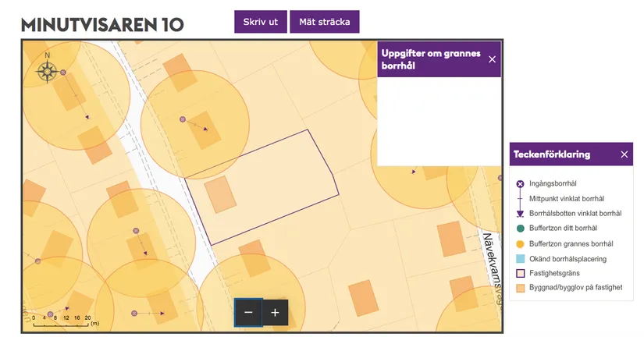The image size is (644, 337).
Task: Click the yellow Buffertzon grannes borrhål swatch
Action: point(520,244)
